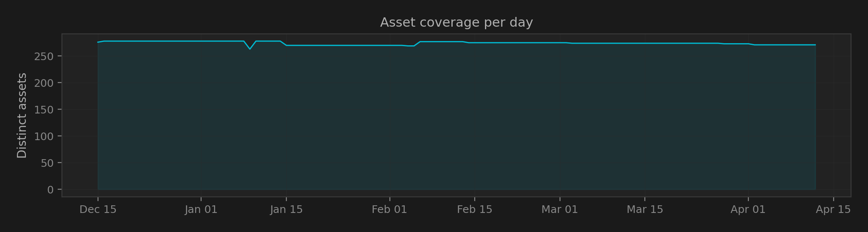This screenshot has width=868, height=232.
Task: Click the right end of the cyan line
Action: [x=815, y=45]
